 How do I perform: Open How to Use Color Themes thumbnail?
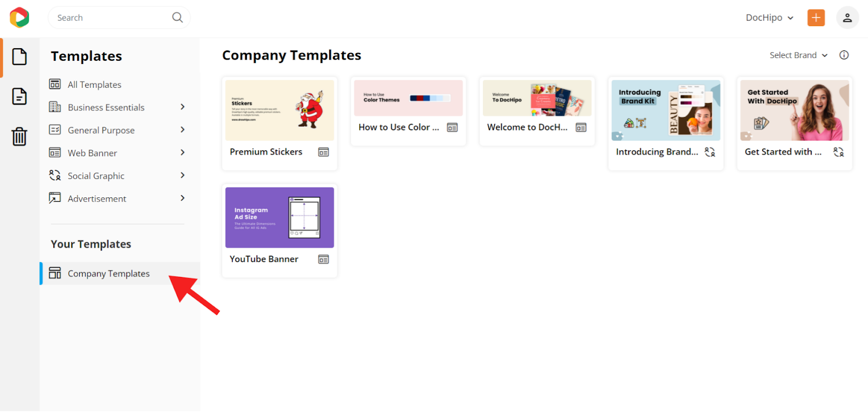pyautogui.click(x=409, y=98)
